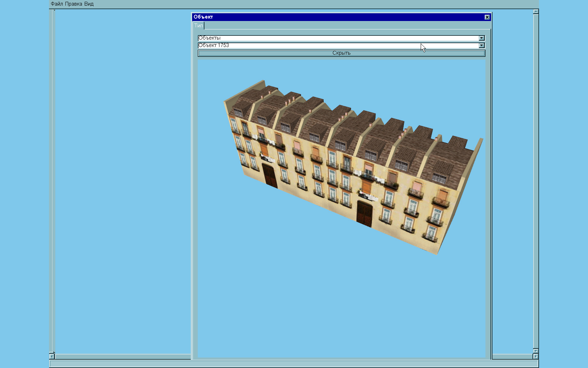Click the horizontal scrollbar's left arrow
The height and width of the screenshot is (368, 588).
52,356
